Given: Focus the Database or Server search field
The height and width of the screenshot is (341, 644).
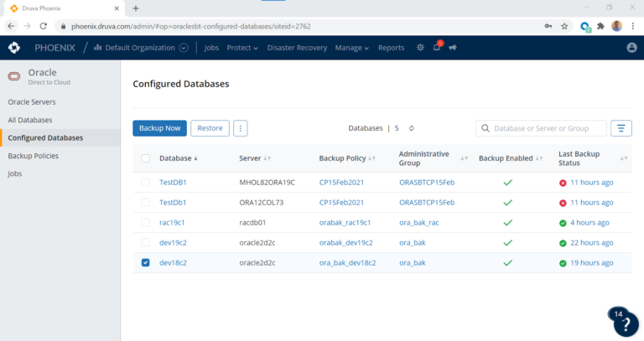Looking at the screenshot, I should tap(547, 128).
